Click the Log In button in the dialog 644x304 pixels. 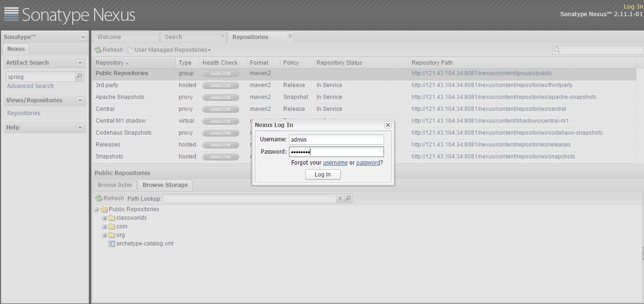pyautogui.click(x=323, y=175)
